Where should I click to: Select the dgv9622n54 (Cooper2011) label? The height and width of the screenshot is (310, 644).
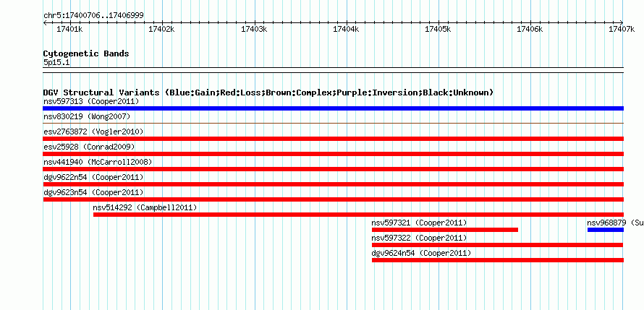pyautogui.click(x=93, y=177)
